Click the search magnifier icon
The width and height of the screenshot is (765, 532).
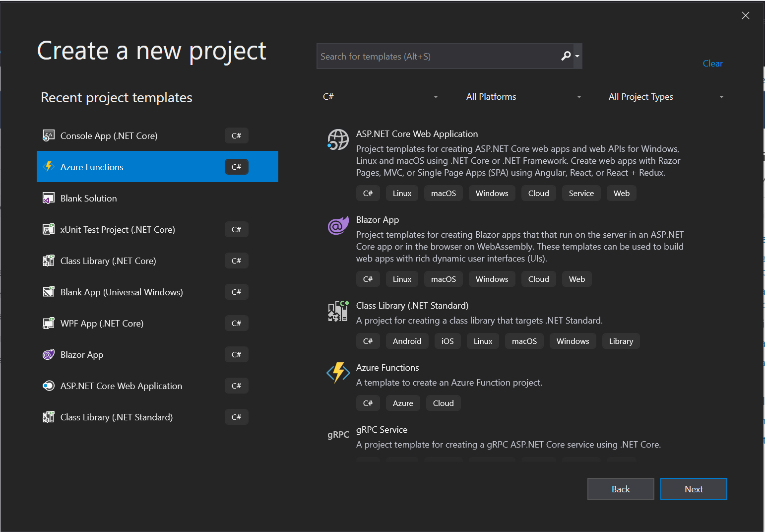(x=566, y=56)
